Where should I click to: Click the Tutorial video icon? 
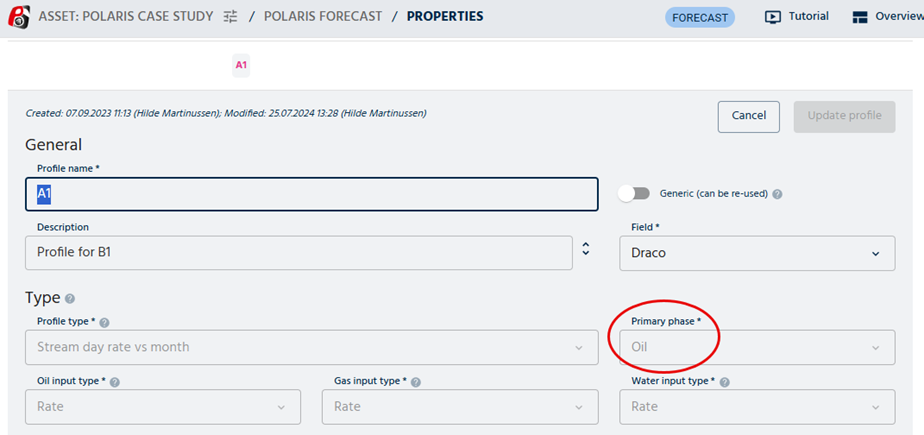772,17
